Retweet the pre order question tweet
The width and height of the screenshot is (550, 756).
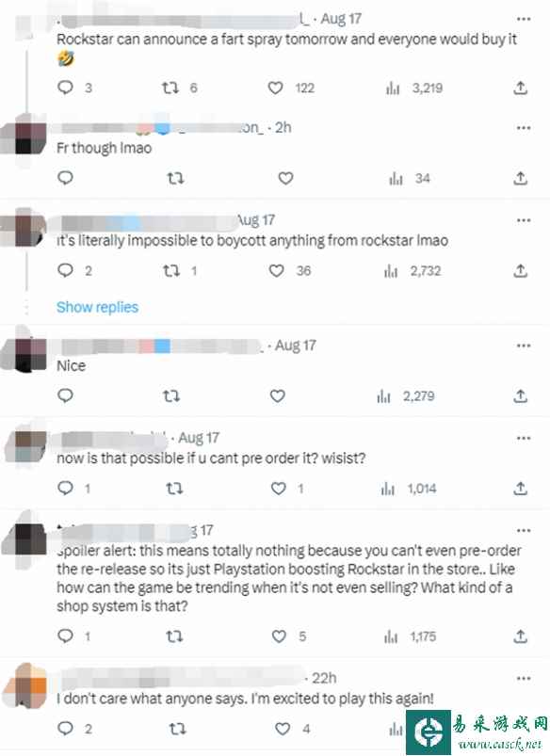pos(174,489)
